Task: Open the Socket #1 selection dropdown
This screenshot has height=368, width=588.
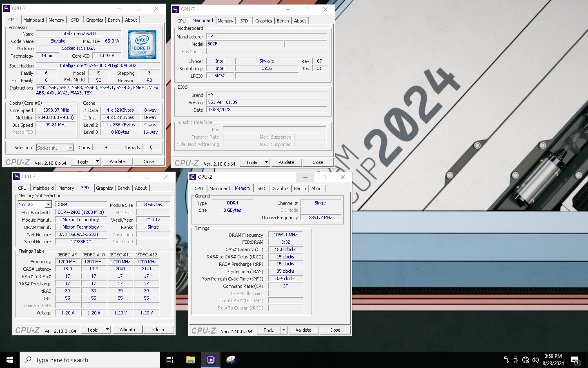Action: click(x=70, y=148)
